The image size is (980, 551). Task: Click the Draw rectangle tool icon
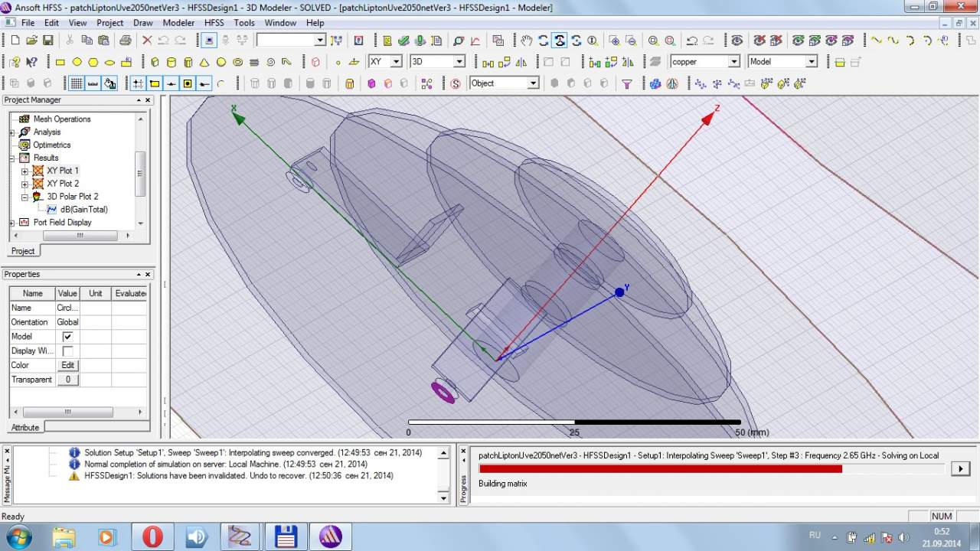(x=60, y=62)
